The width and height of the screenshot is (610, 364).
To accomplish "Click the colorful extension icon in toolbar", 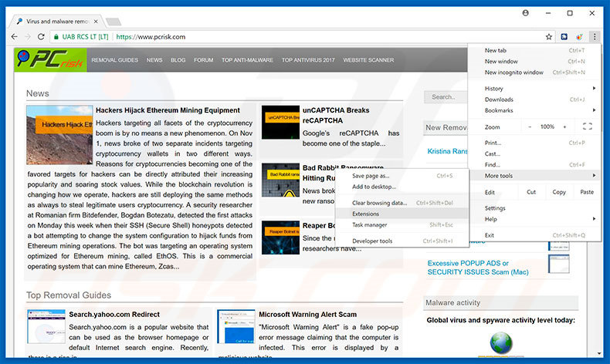I will (x=579, y=36).
